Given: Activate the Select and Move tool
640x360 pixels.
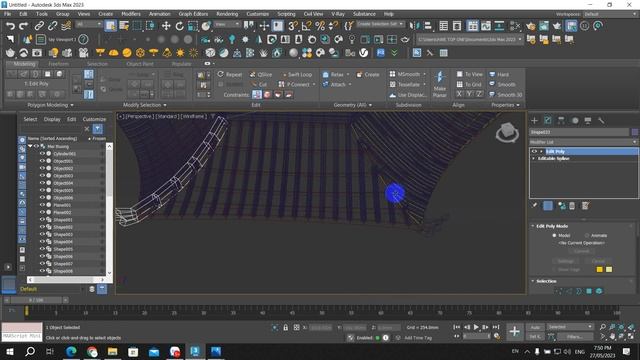Looking at the screenshot, I should pyautogui.click(x=166, y=26).
